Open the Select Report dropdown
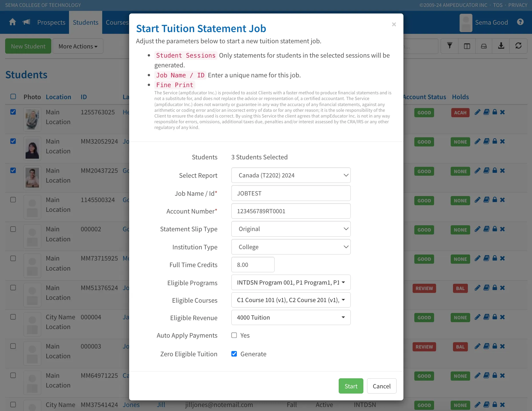Screen dimensions: 532x411 coord(291,175)
